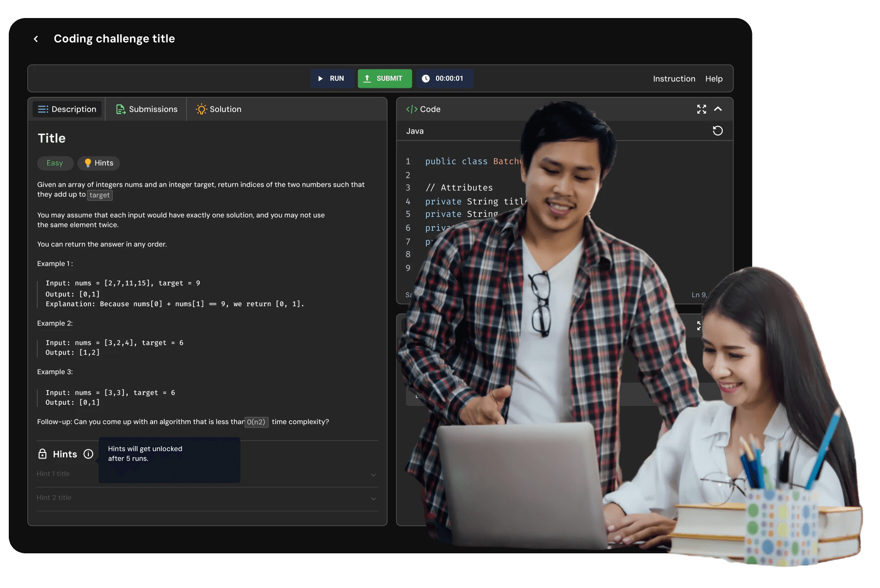
Task: Expand code editor to fullscreen
Action: (702, 109)
